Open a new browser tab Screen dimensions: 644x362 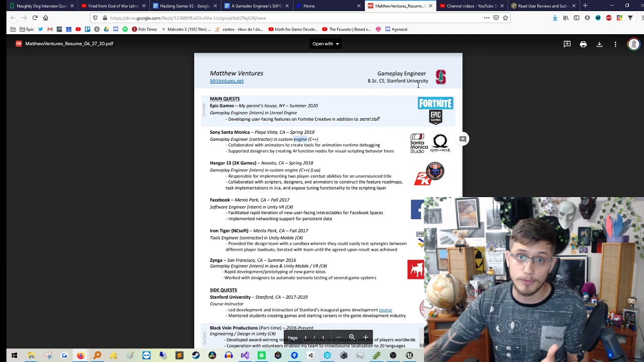click(x=585, y=6)
